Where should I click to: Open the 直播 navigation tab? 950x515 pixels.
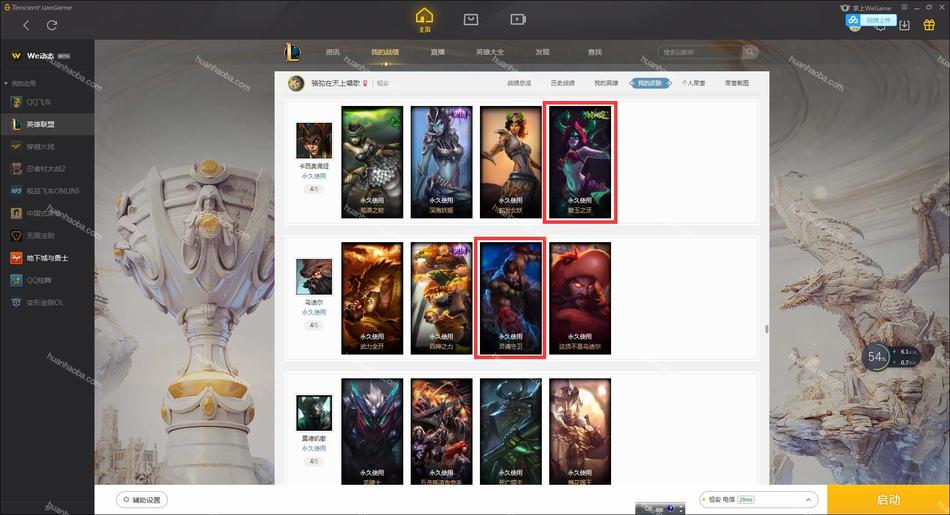coord(437,52)
